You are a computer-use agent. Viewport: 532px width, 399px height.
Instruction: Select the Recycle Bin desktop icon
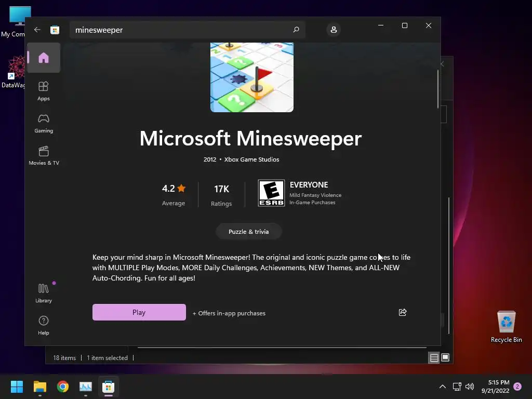coord(506,327)
